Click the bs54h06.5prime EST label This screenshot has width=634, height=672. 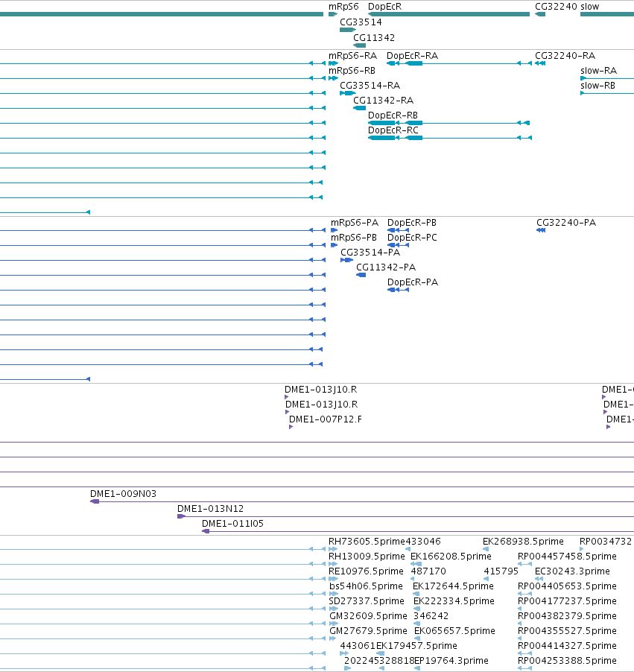(366, 587)
